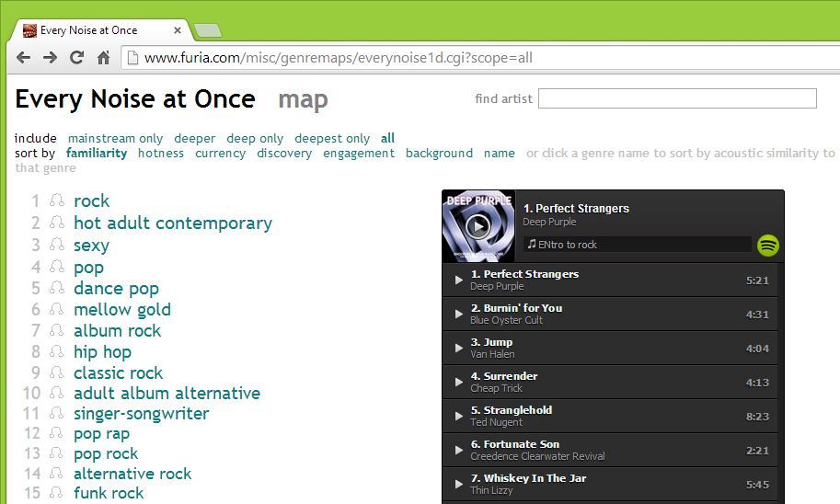The width and height of the screenshot is (840, 504).
Task: Open the classic rock genre
Action: coord(118,372)
